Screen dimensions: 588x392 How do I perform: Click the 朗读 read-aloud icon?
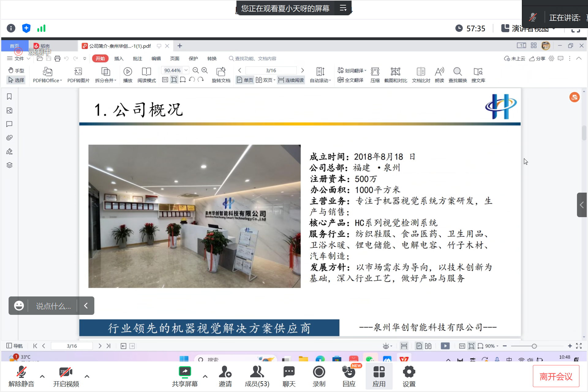click(x=439, y=72)
